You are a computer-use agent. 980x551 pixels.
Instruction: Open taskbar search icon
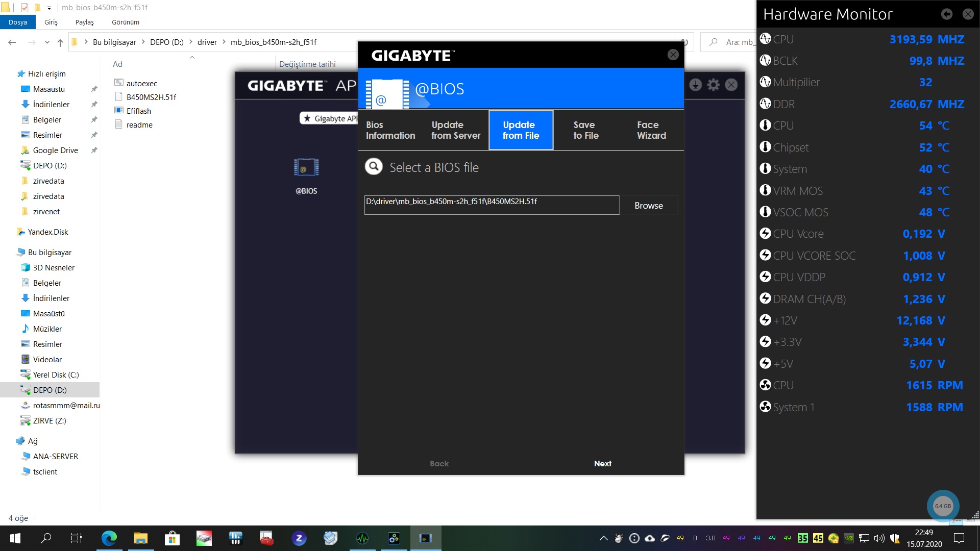[46, 538]
